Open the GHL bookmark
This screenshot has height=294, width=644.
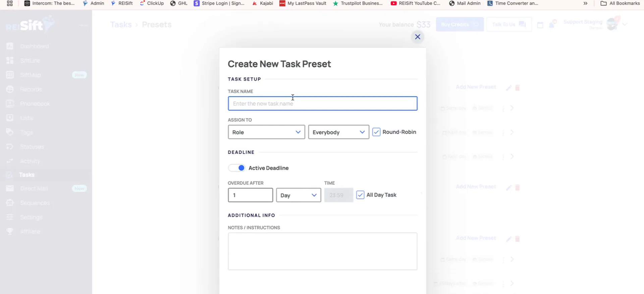pyautogui.click(x=179, y=3)
